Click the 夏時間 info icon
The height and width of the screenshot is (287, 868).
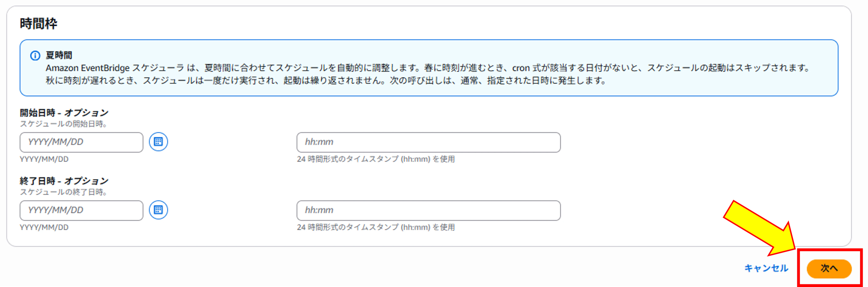click(x=35, y=56)
